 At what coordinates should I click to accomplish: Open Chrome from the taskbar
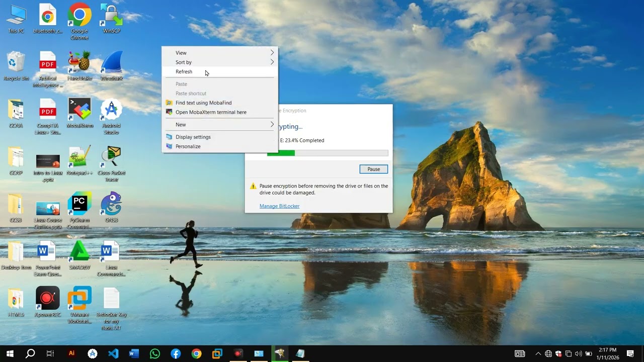196,353
